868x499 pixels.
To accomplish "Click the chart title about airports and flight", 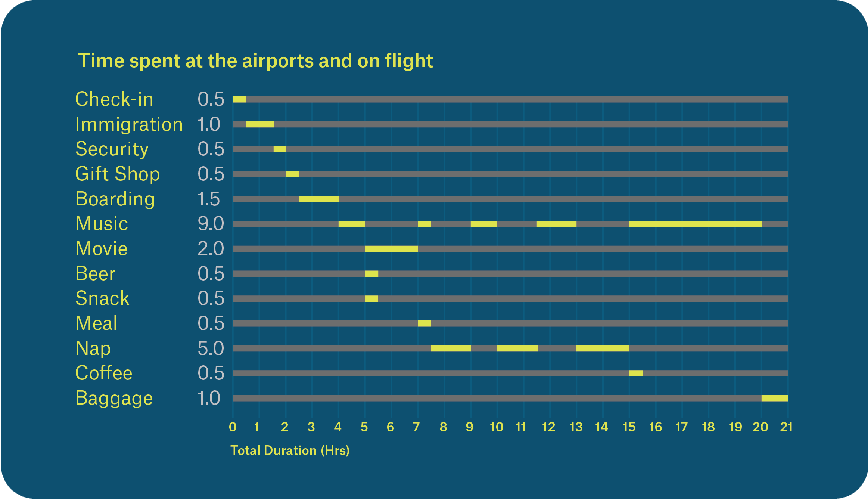I will [x=255, y=61].
